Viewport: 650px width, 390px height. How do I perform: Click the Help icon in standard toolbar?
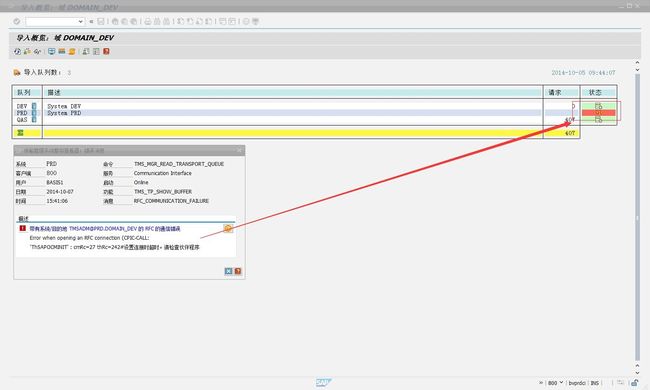pyautogui.click(x=246, y=21)
